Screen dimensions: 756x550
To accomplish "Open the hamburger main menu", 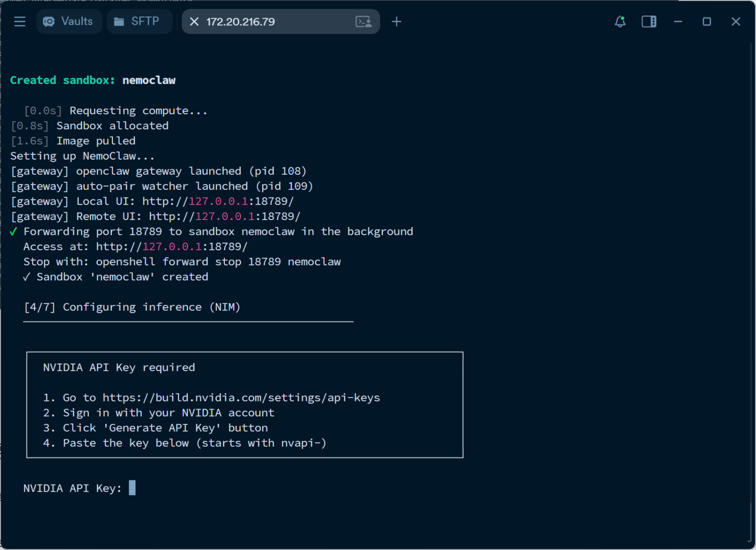I will (x=20, y=22).
